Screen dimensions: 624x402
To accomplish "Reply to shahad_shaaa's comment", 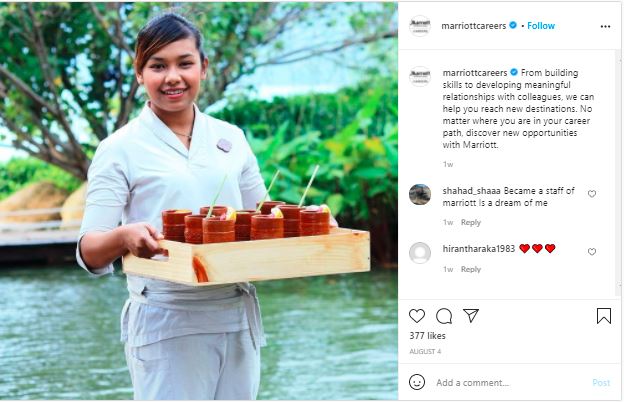I will click(x=471, y=222).
